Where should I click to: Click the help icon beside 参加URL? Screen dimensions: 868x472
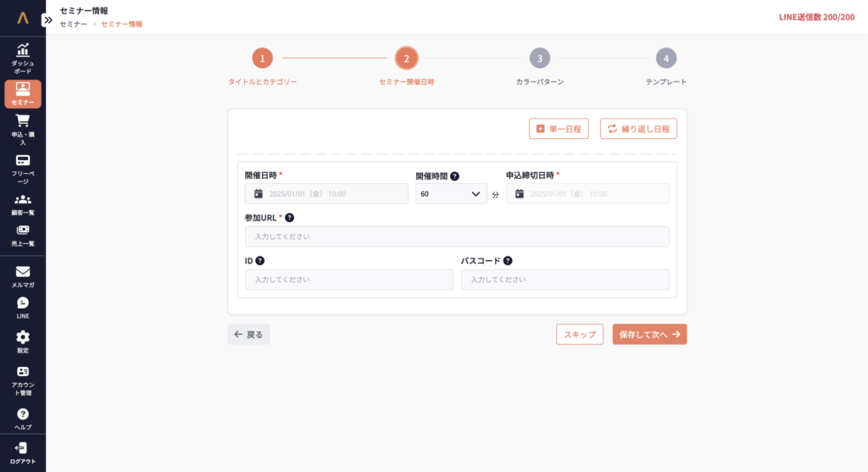(x=289, y=218)
